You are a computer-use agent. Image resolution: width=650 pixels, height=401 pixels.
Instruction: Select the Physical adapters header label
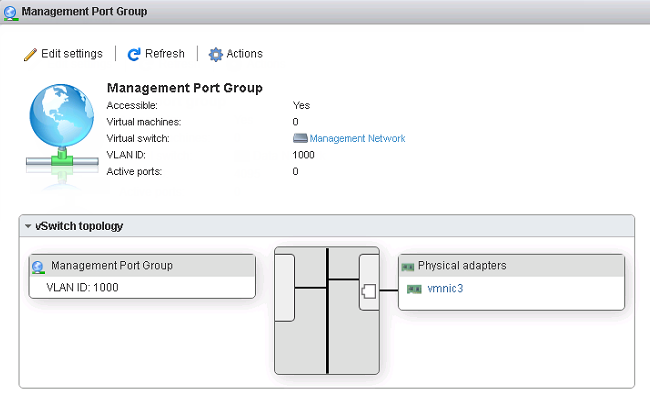point(461,266)
